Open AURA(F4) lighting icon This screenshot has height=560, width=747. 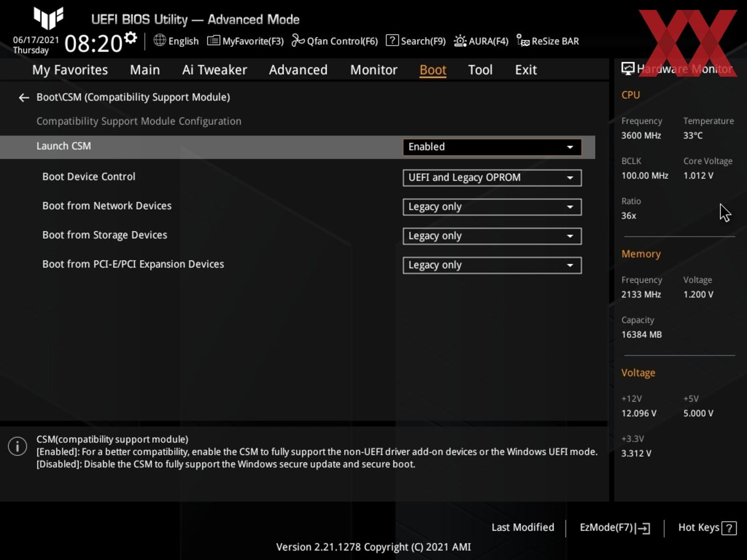[460, 41]
